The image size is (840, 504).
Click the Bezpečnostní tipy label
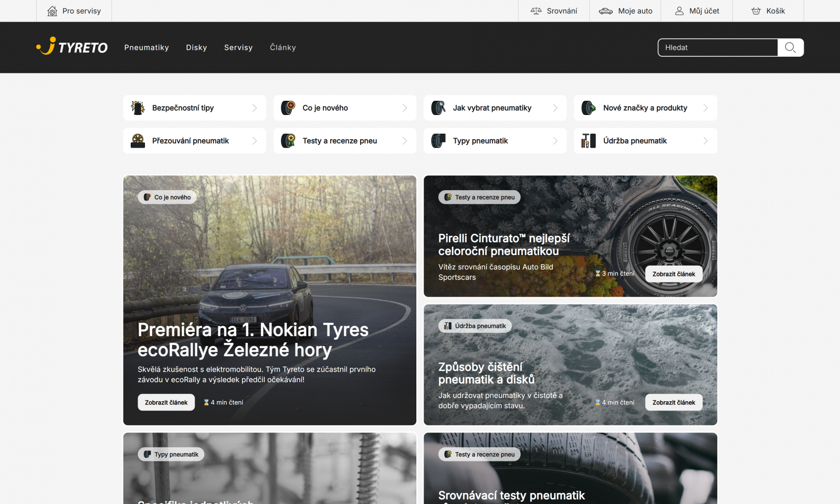pos(183,108)
